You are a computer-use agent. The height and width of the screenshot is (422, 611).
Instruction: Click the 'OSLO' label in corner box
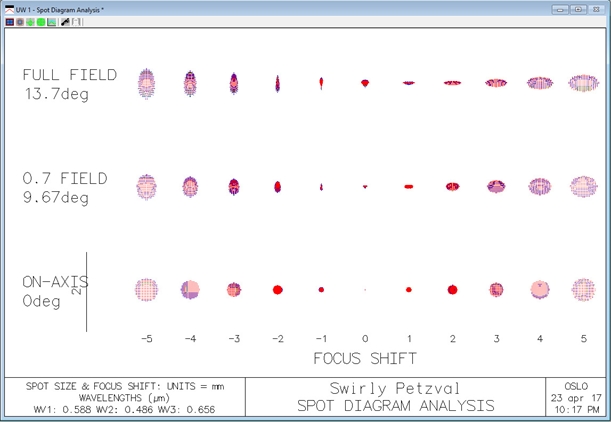[x=576, y=387]
